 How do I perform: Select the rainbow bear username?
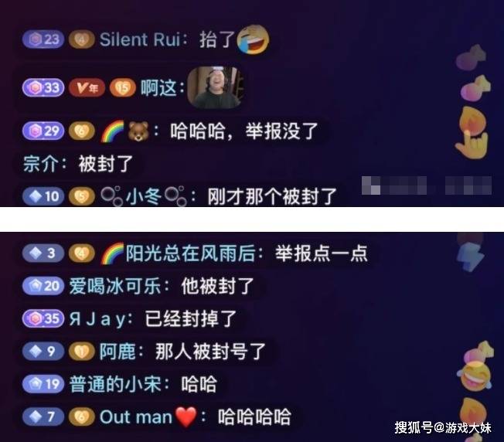tap(124, 131)
